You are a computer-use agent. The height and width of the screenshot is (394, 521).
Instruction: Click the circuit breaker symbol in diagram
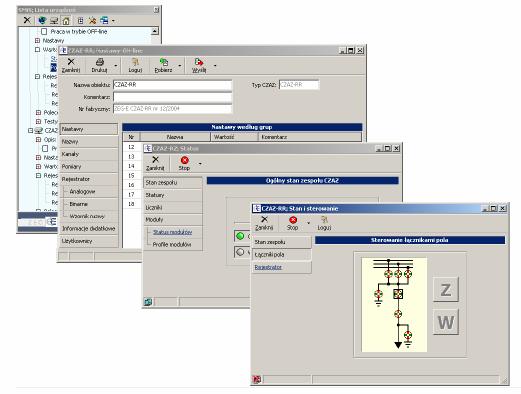coord(398,294)
